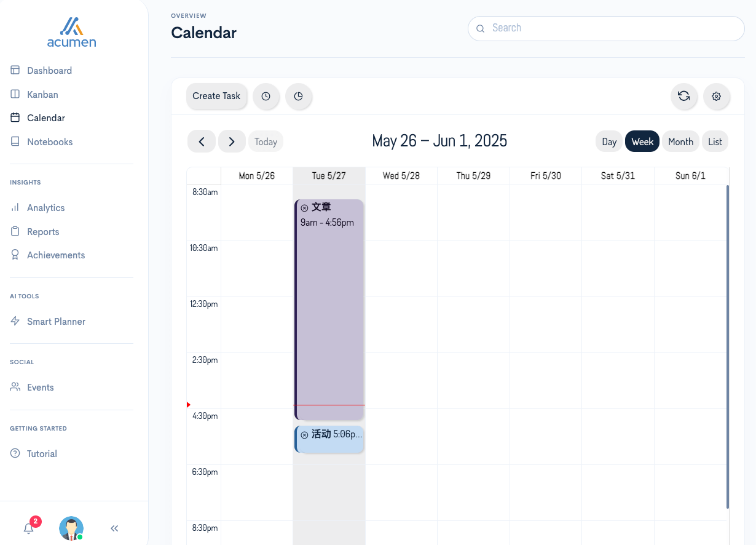Click the clock icon beside Create Task
The height and width of the screenshot is (545, 756).
click(266, 97)
